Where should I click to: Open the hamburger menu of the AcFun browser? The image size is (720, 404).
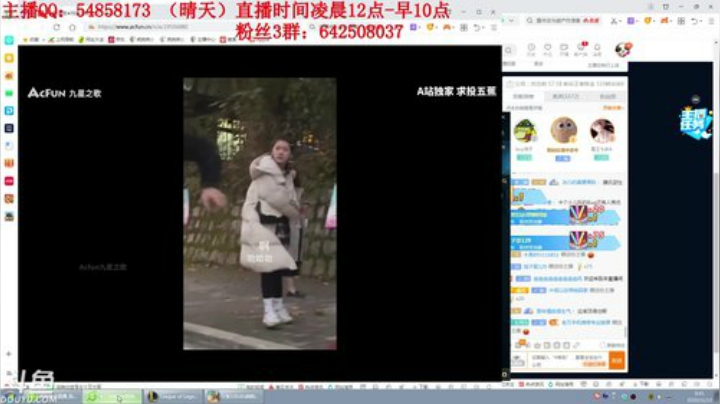click(494, 28)
